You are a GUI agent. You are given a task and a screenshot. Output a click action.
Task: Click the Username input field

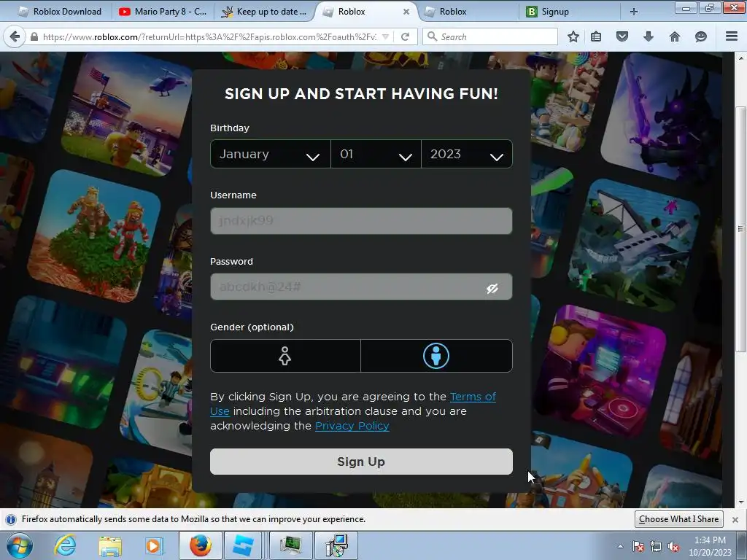tap(361, 221)
